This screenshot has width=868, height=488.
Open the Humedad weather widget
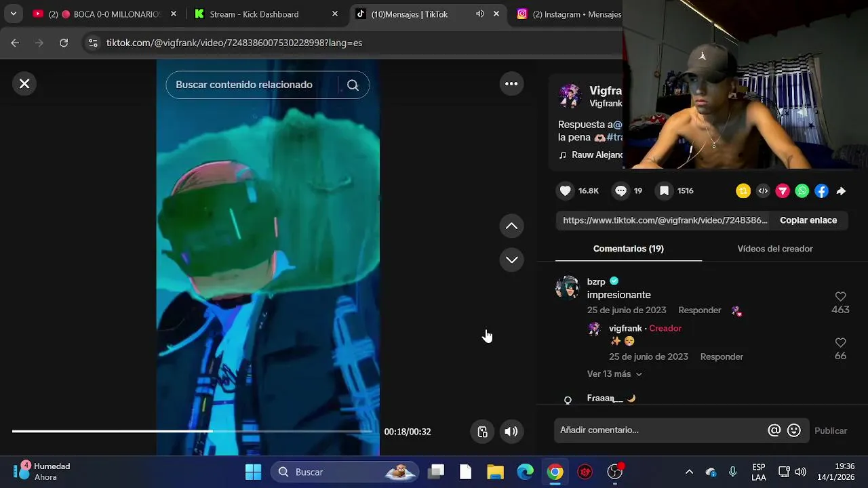pyautogui.click(x=42, y=472)
